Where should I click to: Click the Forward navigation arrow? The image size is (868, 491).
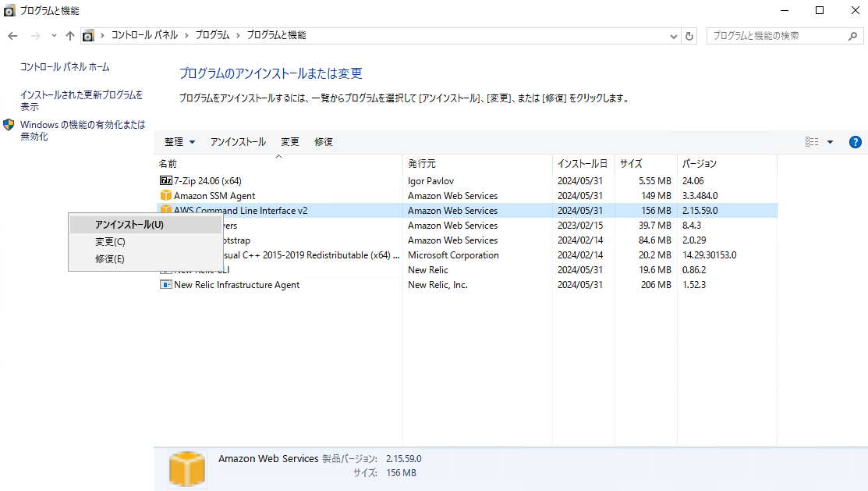coord(35,36)
